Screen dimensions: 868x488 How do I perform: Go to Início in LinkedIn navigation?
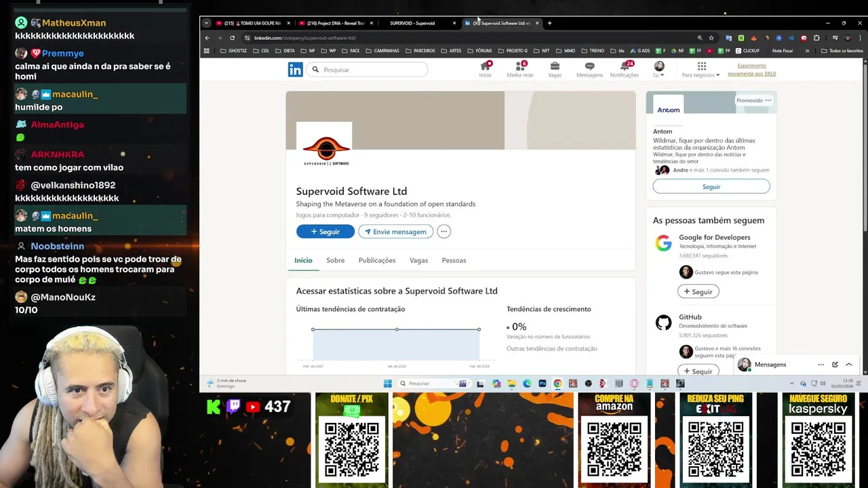coord(485,69)
